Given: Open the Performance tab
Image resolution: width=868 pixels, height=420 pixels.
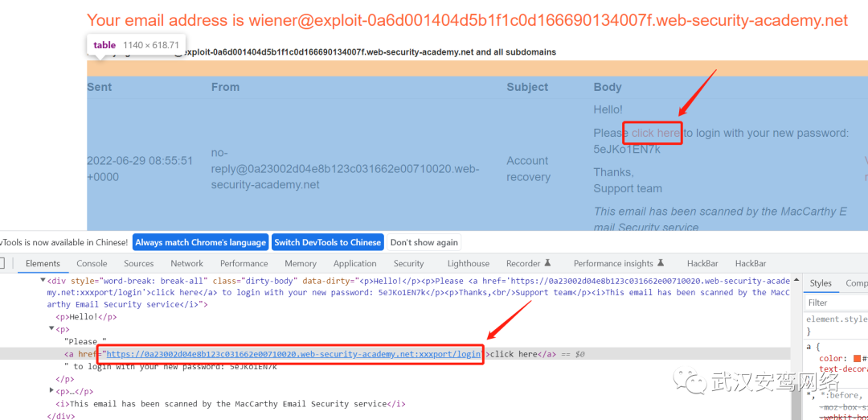Looking at the screenshot, I should coord(244,264).
